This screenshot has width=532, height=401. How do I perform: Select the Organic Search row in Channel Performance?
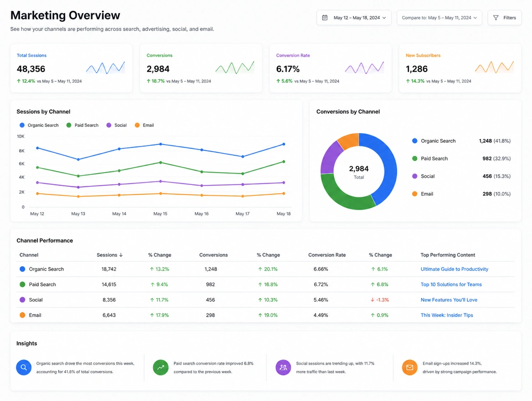pyautogui.click(x=266, y=269)
